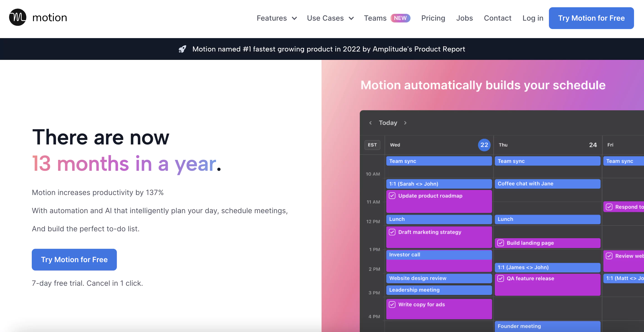
Task: Go to next day with right chevron
Action: 405,123
